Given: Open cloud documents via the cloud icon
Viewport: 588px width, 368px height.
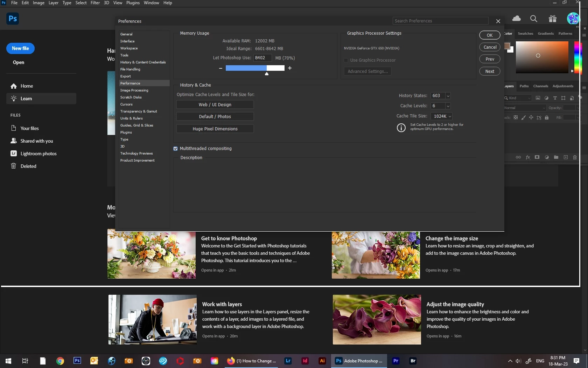Looking at the screenshot, I should (x=516, y=19).
